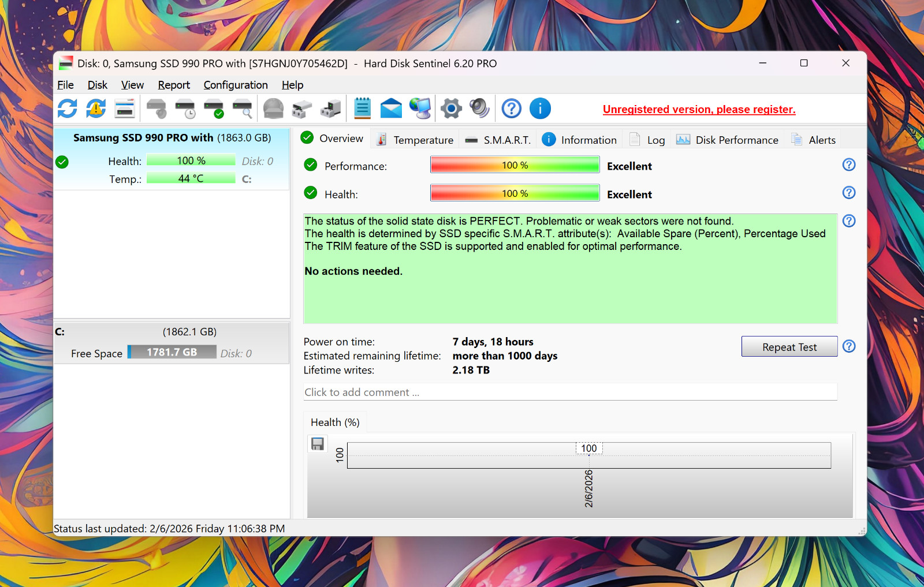Click the green check icon beside Health in left panel
The width and height of the screenshot is (924, 587).
point(62,162)
